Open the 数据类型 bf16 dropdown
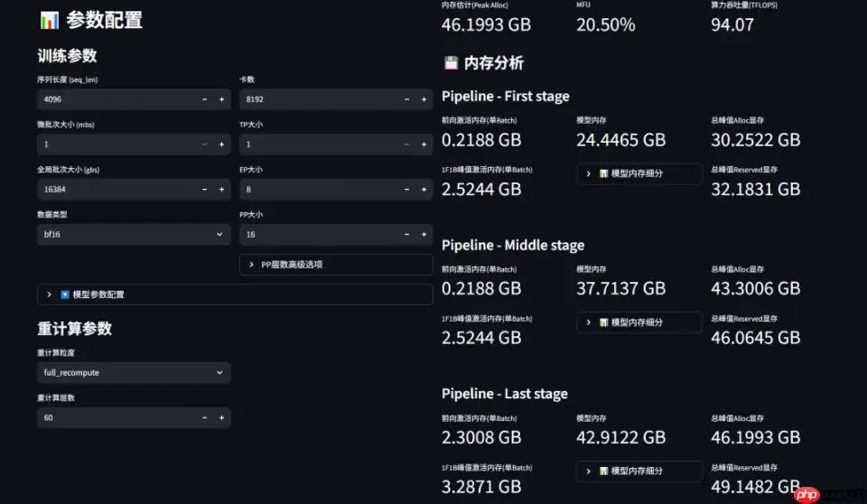Image resolution: width=867 pixels, height=504 pixels. point(134,235)
